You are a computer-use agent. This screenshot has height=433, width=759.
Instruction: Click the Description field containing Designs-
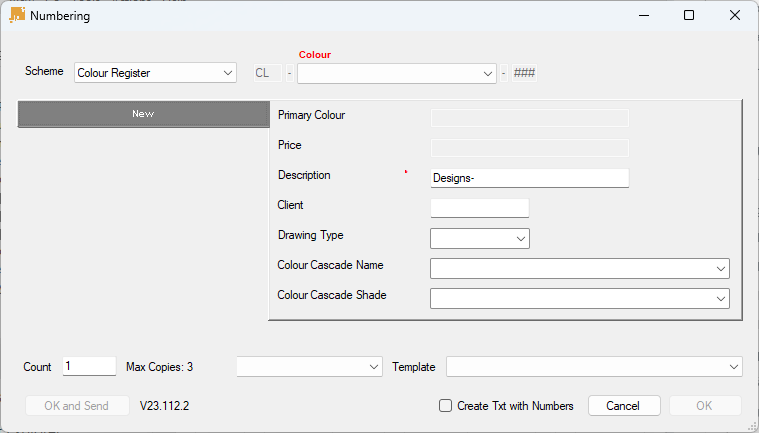[530, 178]
